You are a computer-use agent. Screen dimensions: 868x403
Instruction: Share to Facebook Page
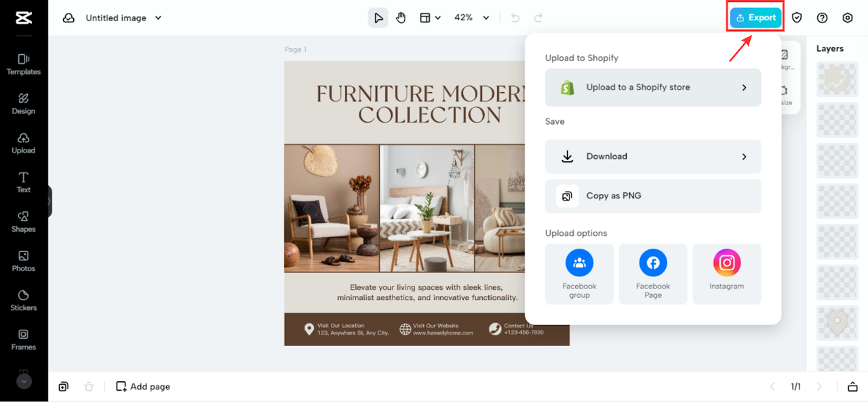653,274
